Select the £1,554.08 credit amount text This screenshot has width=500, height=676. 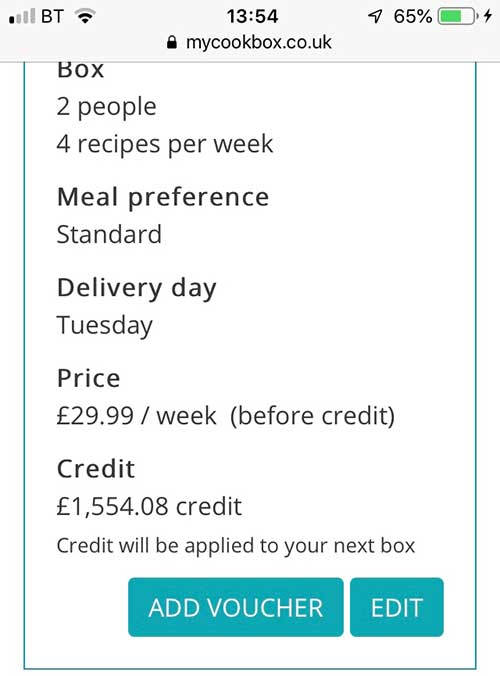[x=149, y=506]
